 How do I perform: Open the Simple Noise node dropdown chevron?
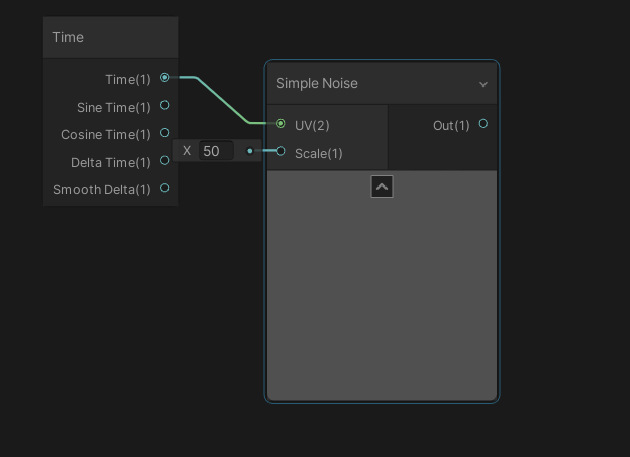click(x=484, y=84)
